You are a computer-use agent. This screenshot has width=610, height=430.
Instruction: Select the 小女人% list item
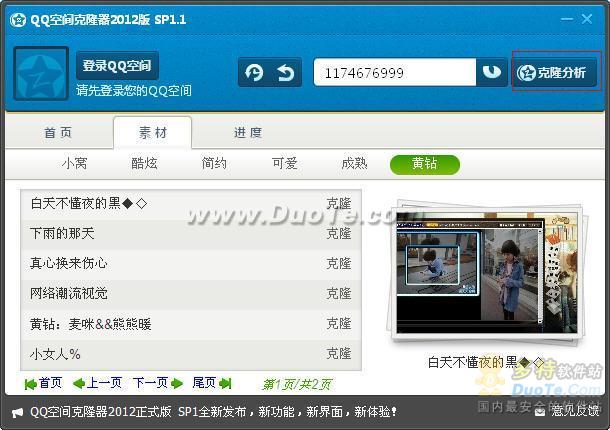[191, 355]
